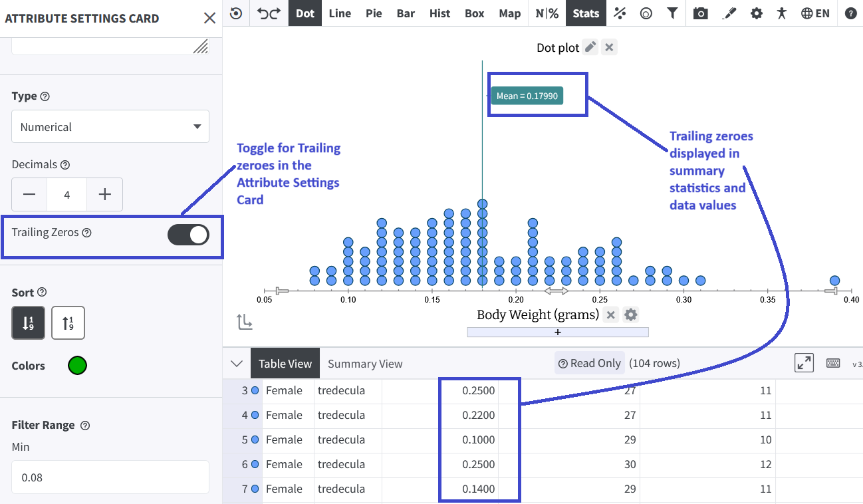Viewport: 863px width, 504px height.
Task: Click the outlier dot near 0.39
Action: point(834,281)
